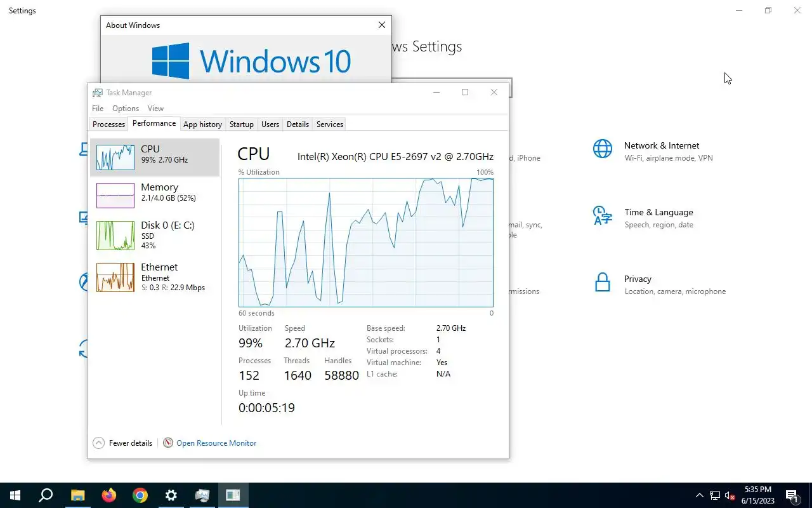Switch to the App history tab
Viewport: 812px width, 508px height.
[x=203, y=124]
